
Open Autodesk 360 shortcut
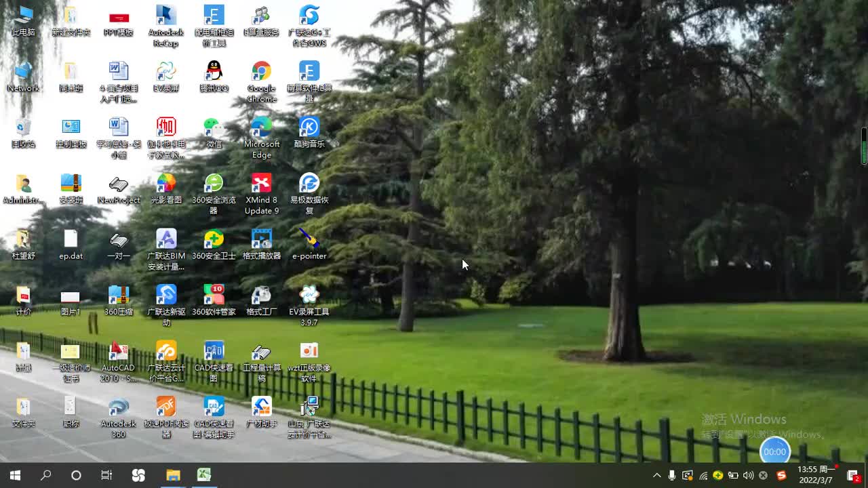[119, 418]
